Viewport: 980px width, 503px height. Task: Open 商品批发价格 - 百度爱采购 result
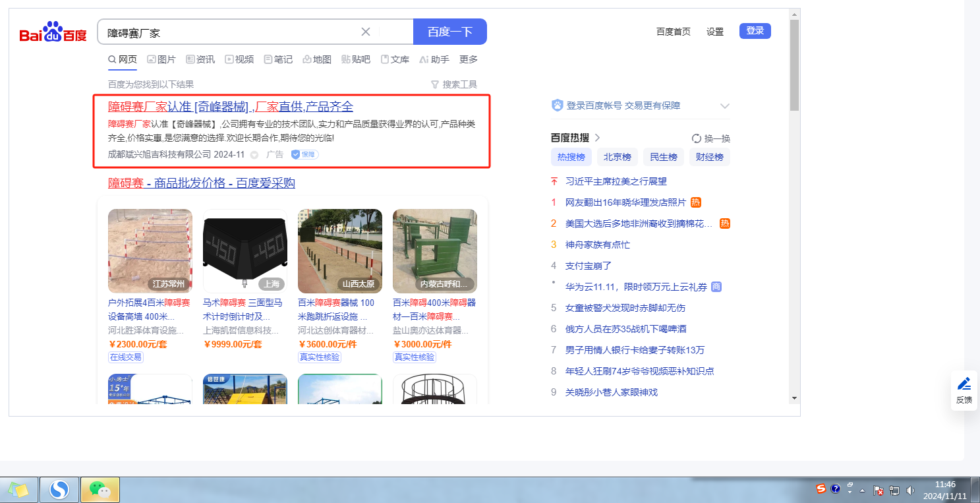click(x=202, y=183)
